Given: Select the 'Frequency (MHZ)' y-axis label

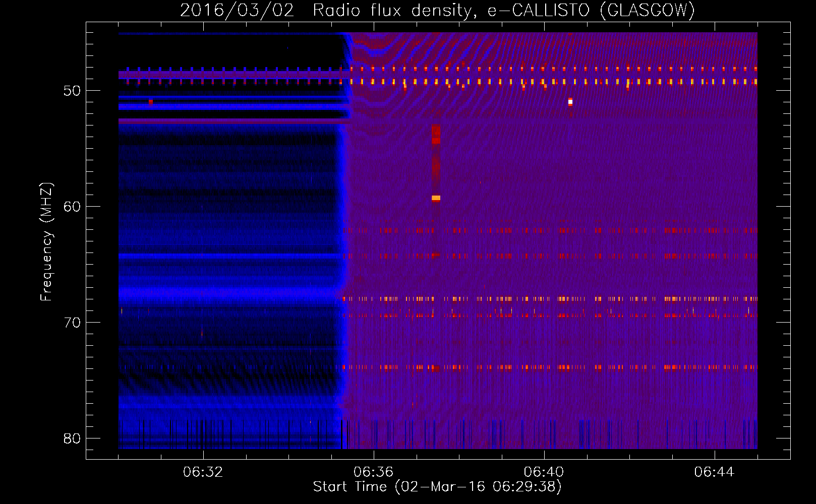Looking at the screenshot, I should (46, 242).
